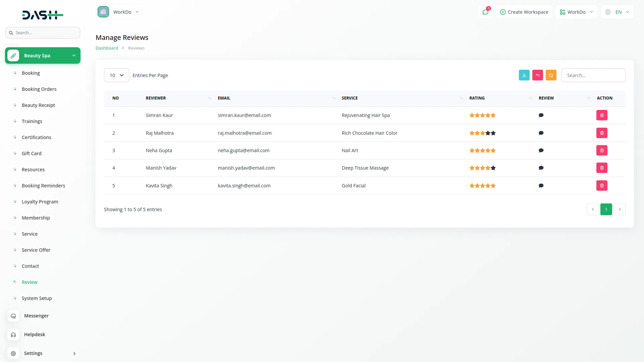Click the Create Workspace button
Screen dimensions: 644x362
point(524,12)
